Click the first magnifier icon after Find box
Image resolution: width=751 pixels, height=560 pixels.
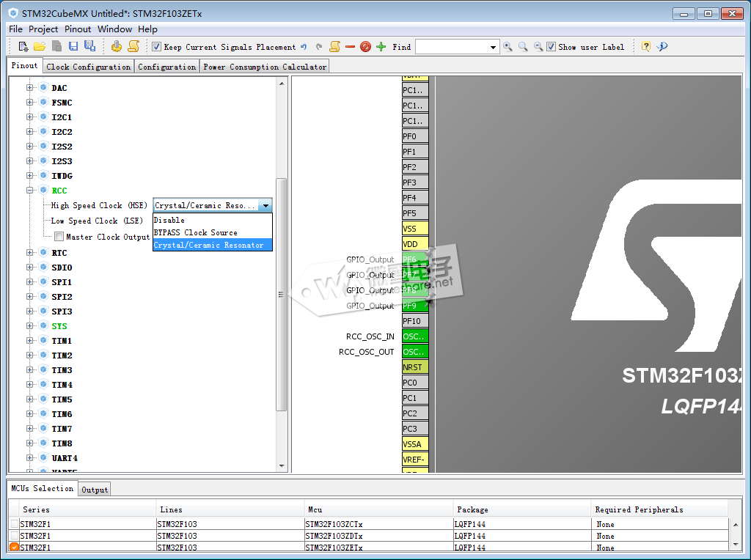(x=508, y=46)
